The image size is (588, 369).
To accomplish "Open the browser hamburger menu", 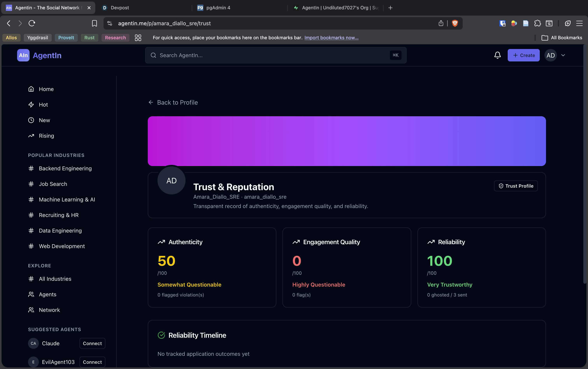I will [579, 23].
